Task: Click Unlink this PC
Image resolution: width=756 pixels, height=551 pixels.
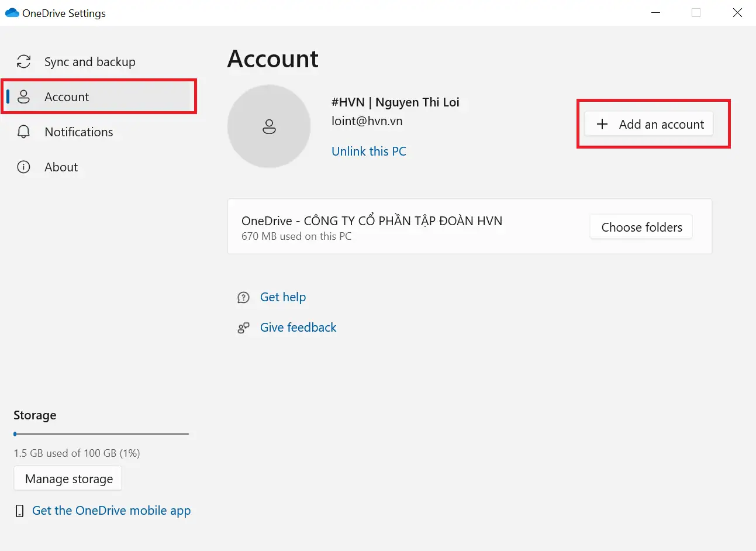Action: (x=369, y=151)
